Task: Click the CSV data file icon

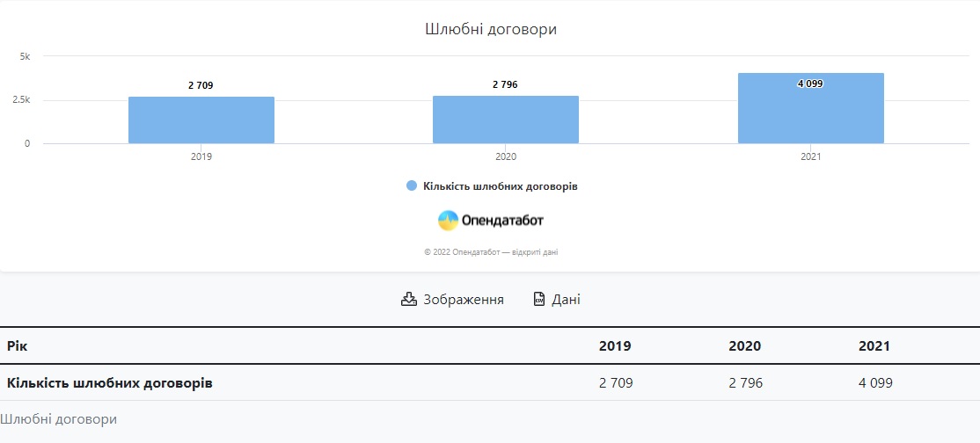Action: click(539, 299)
